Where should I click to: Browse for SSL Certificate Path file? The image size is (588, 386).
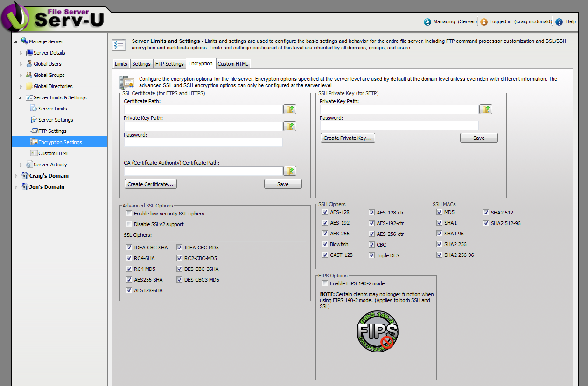(x=290, y=110)
